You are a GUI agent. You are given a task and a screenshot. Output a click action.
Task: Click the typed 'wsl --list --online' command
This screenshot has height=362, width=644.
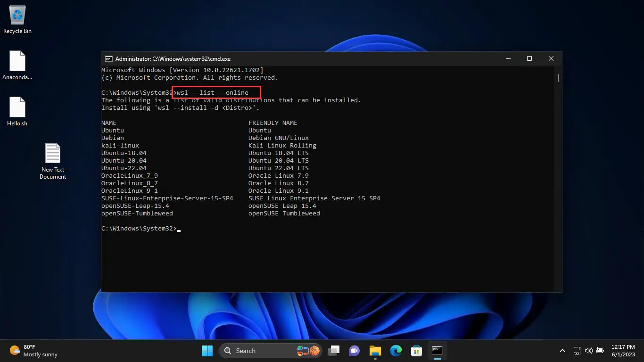(x=213, y=93)
